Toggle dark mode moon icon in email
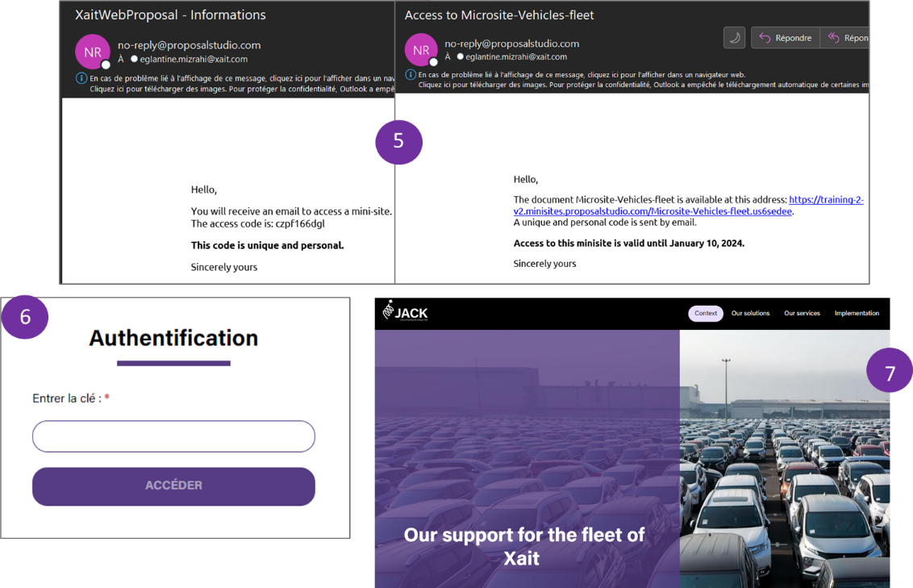 (734, 38)
